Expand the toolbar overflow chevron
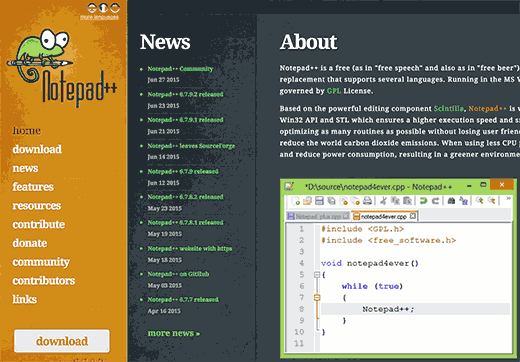 [508, 199]
